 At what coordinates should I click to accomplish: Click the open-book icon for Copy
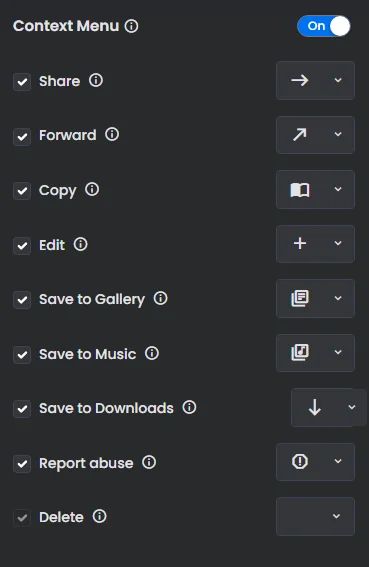click(x=300, y=189)
